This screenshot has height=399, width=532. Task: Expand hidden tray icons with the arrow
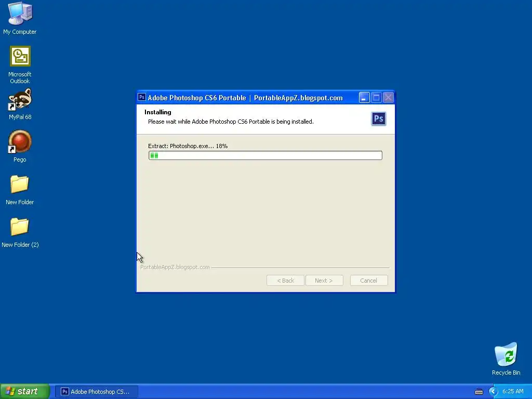coord(493,392)
